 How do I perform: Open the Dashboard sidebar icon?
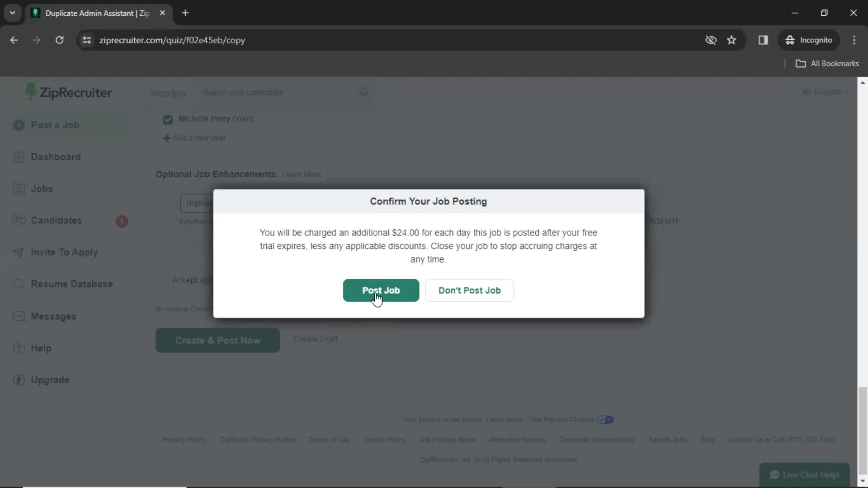pyautogui.click(x=19, y=157)
